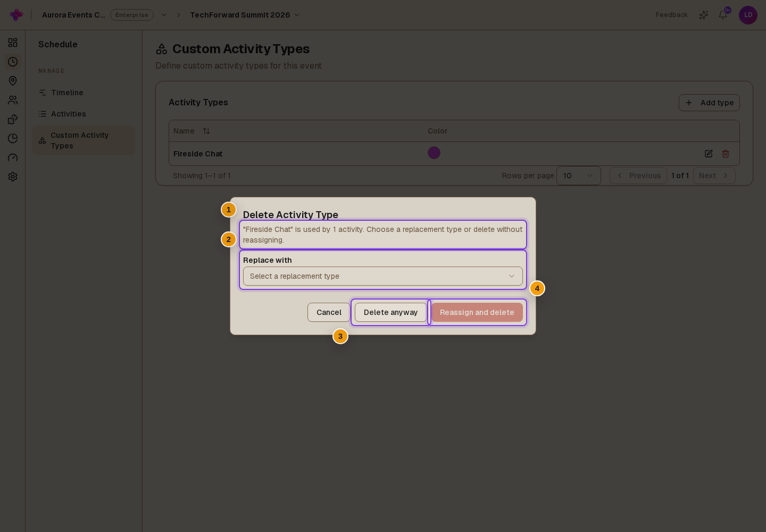Open the Feedback link
The image size is (766, 532).
[671, 15]
